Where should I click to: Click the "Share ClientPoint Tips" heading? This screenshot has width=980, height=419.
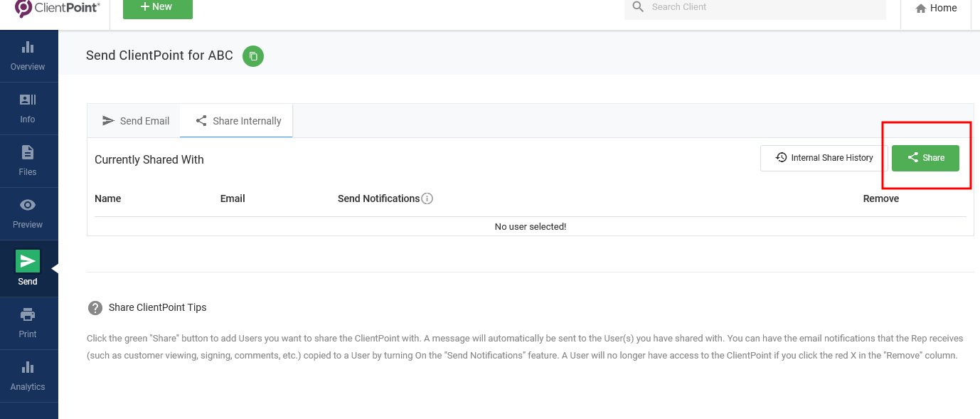click(158, 307)
